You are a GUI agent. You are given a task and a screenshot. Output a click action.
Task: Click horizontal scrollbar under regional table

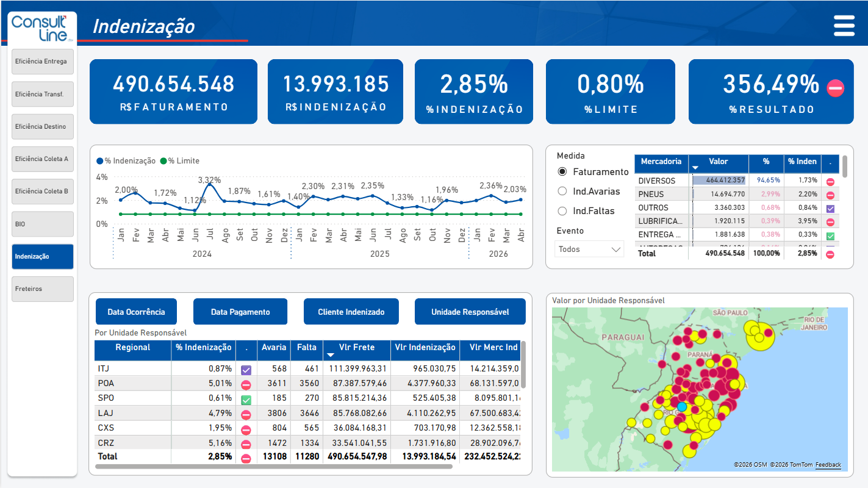tap(274, 467)
